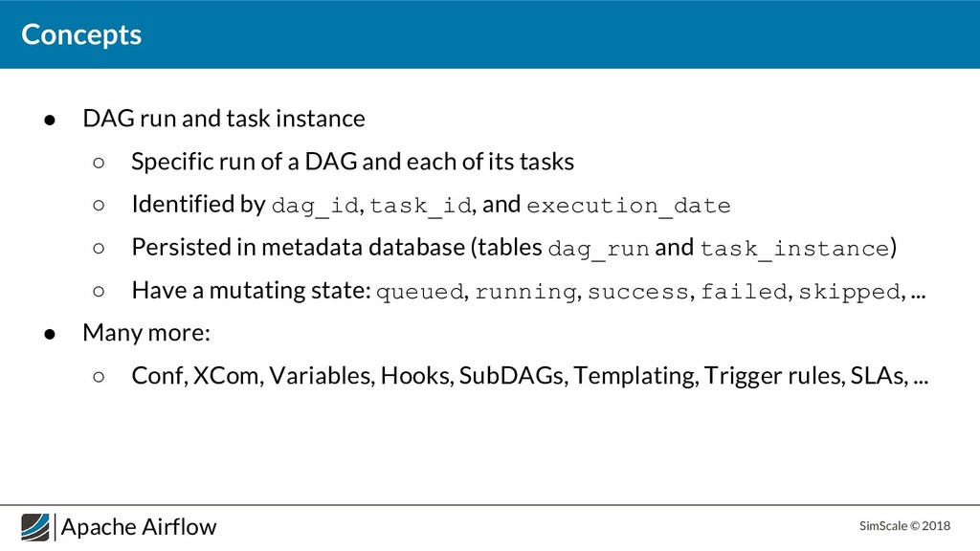This screenshot has width=980, height=551.
Task: Click the skipped state word
Action: [850, 292]
